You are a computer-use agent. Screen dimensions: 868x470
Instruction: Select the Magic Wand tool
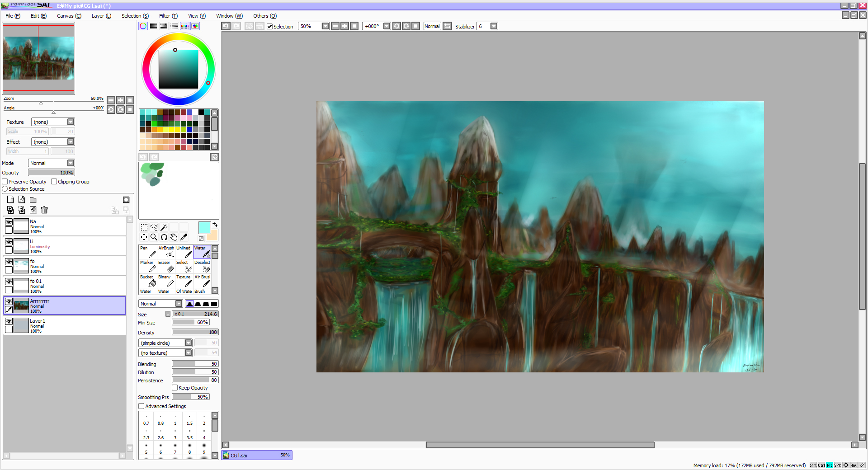pos(164,227)
